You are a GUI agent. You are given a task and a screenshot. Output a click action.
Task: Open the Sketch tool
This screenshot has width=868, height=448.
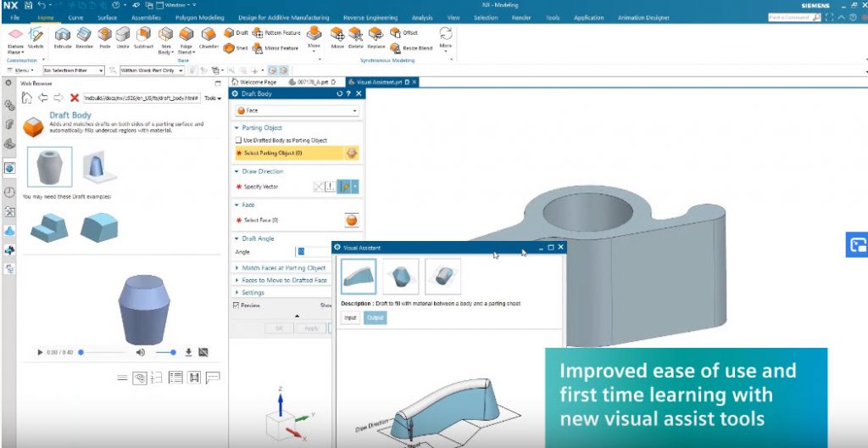pos(36,36)
